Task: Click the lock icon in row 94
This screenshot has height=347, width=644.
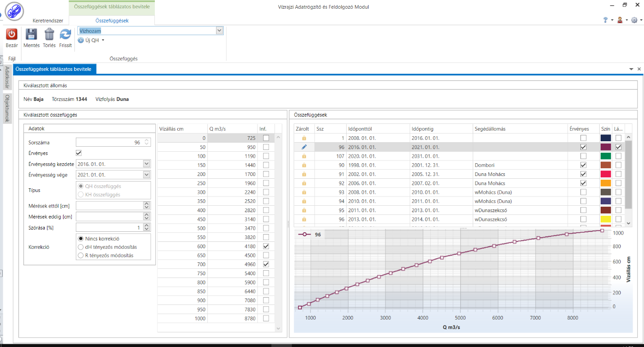Action: pyautogui.click(x=304, y=201)
